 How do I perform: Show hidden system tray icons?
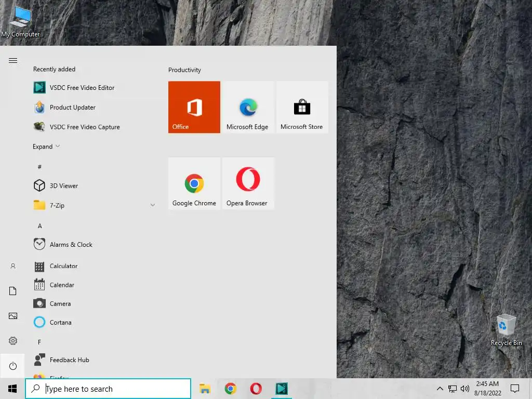440,389
